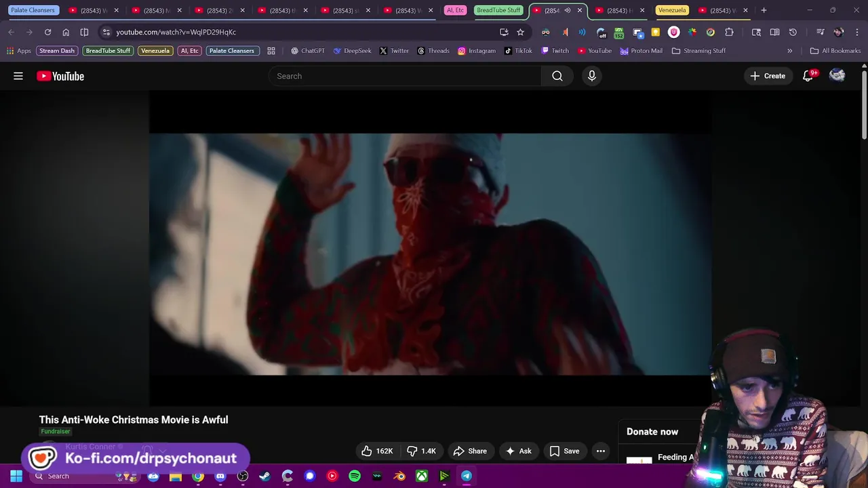Open Palate Cleansers bookmark group
The width and height of the screenshot is (868, 488).
tap(231, 51)
